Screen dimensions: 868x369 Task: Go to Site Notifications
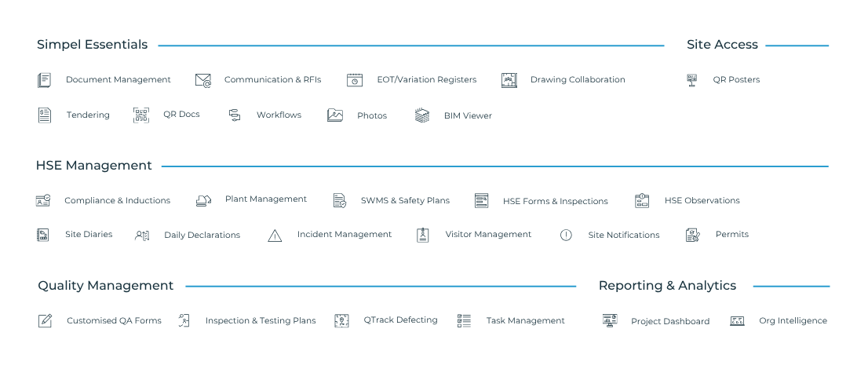[x=624, y=236]
